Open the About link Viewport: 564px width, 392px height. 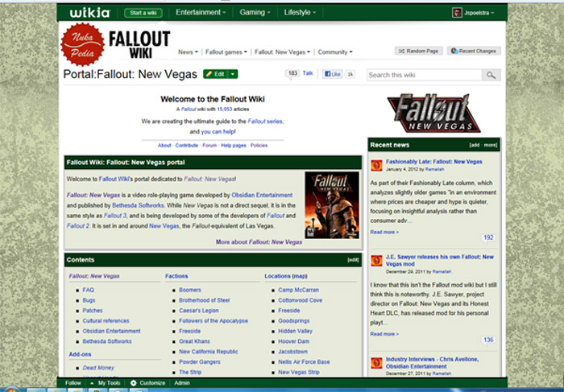tap(164, 146)
